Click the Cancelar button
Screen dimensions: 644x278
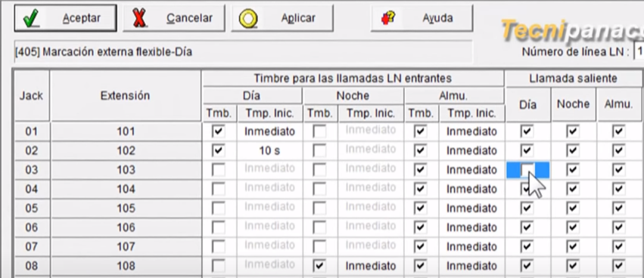pyautogui.click(x=174, y=18)
